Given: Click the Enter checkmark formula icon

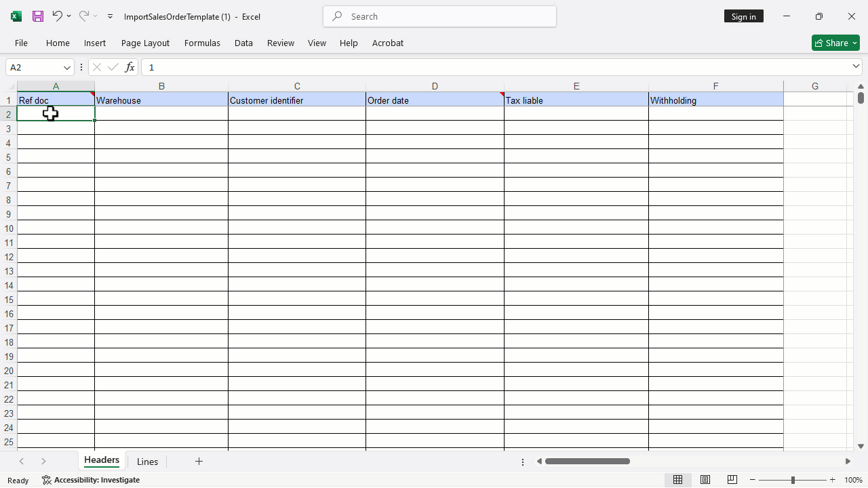Looking at the screenshot, I should pyautogui.click(x=113, y=67).
